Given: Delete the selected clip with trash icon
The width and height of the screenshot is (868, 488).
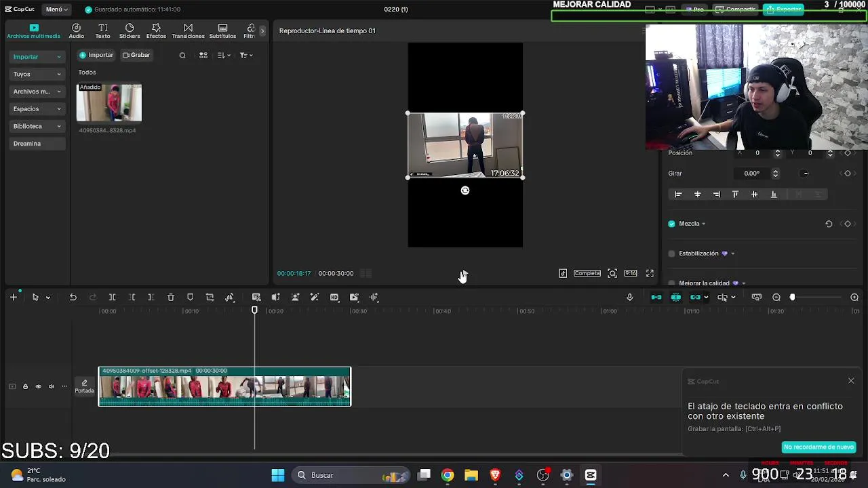Looking at the screenshot, I should (x=171, y=298).
